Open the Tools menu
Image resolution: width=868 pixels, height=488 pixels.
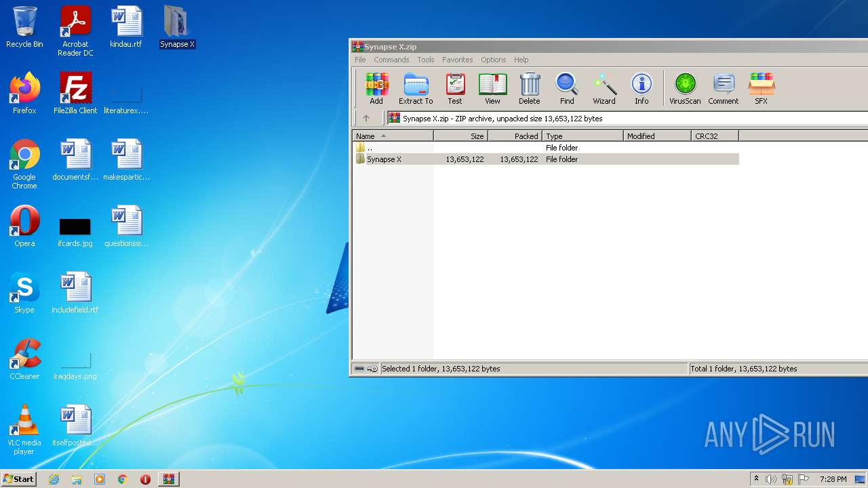click(426, 60)
